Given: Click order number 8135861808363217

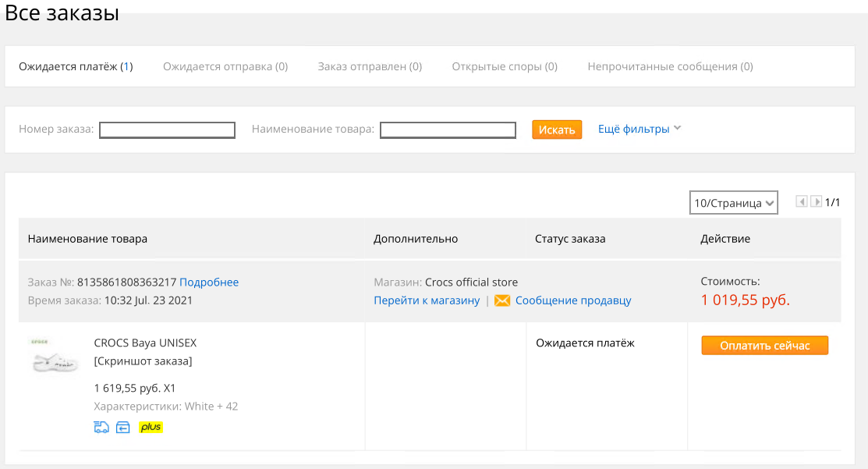Looking at the screenshot, I should [x=127, y=282].
